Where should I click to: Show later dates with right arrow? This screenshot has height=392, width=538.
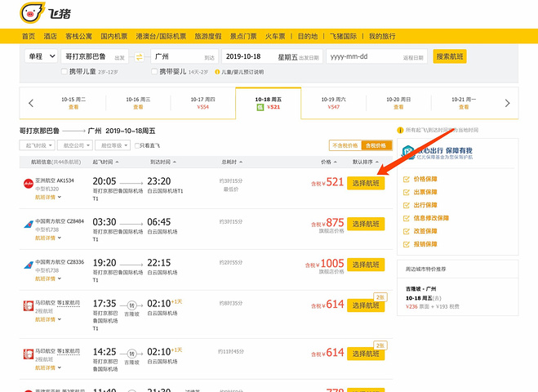coord(507,103)
